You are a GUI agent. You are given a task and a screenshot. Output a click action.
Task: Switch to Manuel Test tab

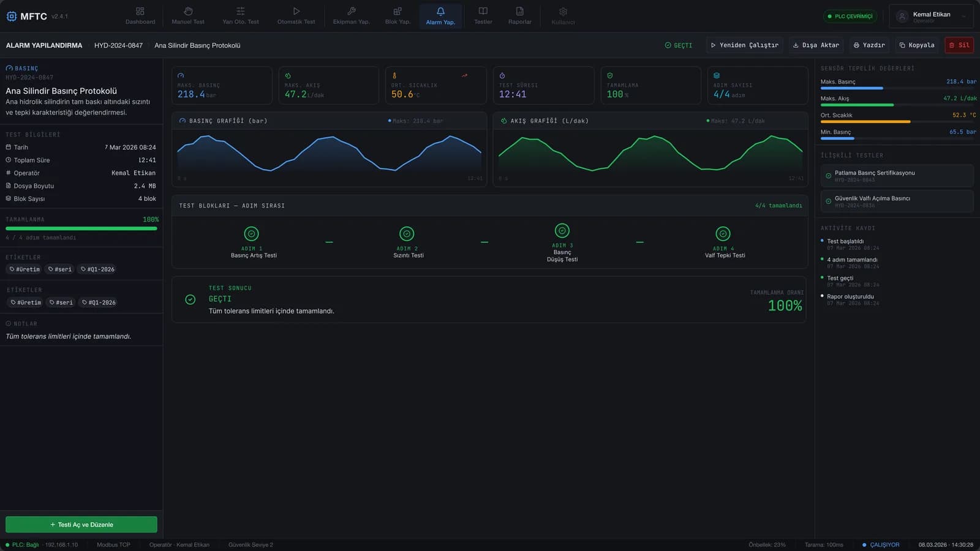coord(188,16)
